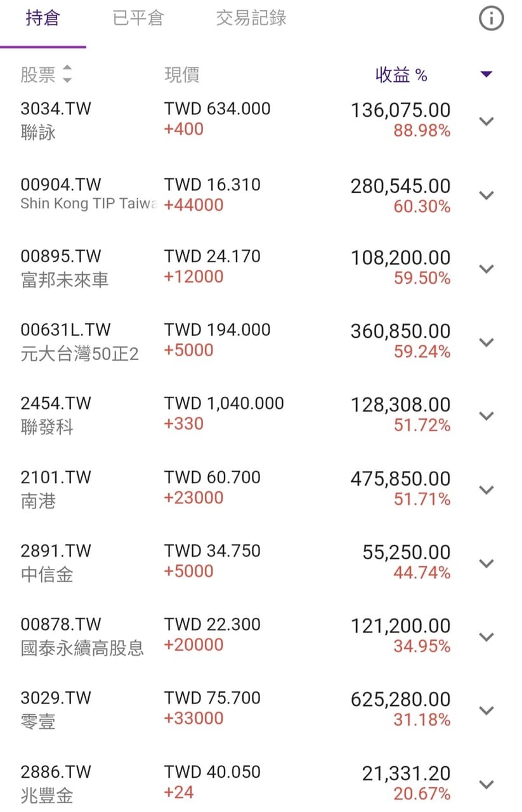This screenshot has width=522, height=812.
Task: Expand the 2891.TW 中信金 chevron
Action: point(486,563)
